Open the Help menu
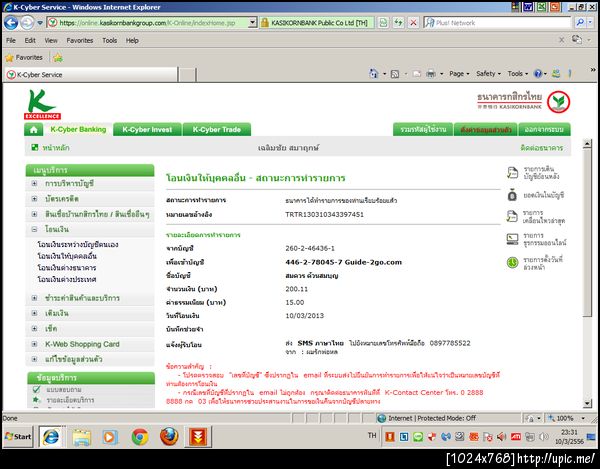Viewport: 600px width, 469px height. (132, 41)
